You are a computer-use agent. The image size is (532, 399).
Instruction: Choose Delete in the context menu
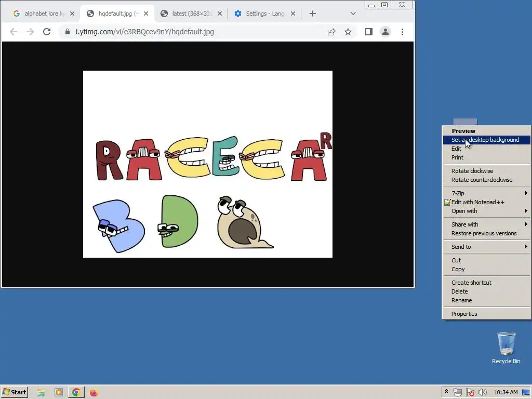[x=486, y=291]
